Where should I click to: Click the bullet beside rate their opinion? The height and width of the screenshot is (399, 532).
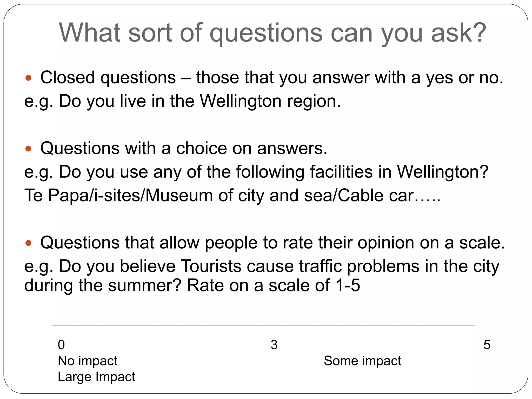coord(28,243)
